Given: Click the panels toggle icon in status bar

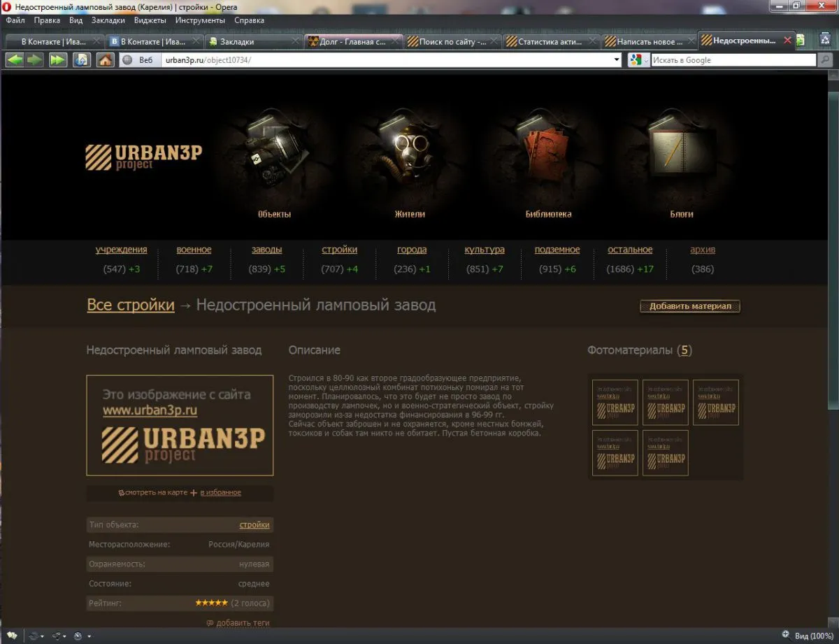Looking at the screenshot, I should coord(12,636).
